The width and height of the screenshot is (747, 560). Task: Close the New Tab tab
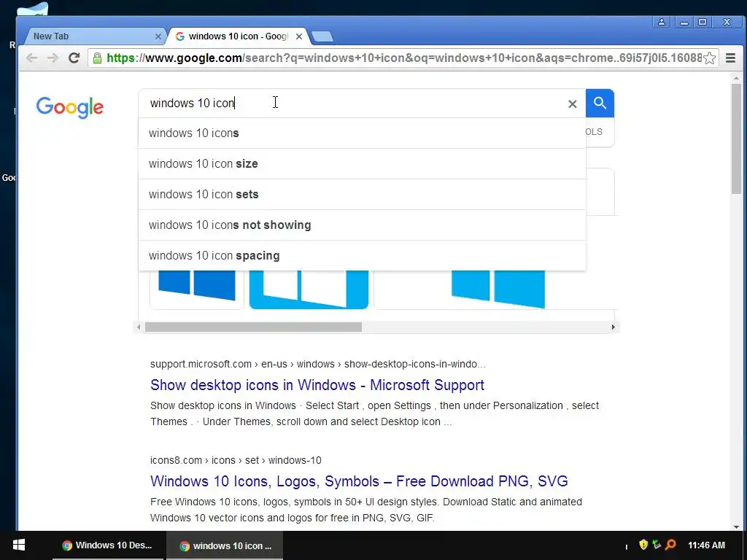158,36
